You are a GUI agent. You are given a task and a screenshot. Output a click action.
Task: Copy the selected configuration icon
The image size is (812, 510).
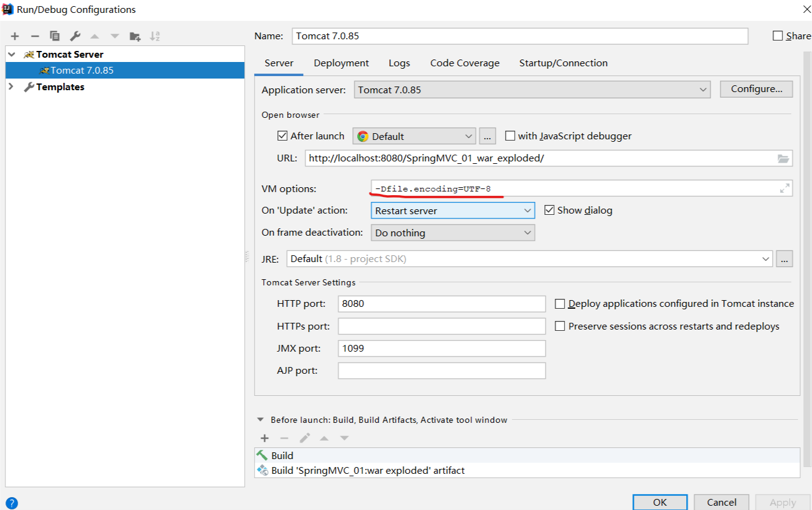point(55,36)
